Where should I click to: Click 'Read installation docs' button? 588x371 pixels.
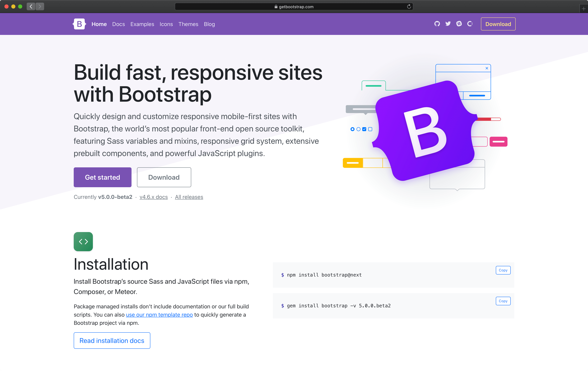(x=112, y=341)
